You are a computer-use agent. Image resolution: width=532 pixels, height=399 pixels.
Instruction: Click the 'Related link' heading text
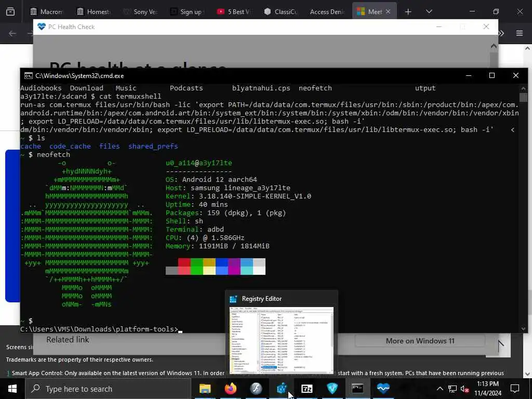[68, 340]
